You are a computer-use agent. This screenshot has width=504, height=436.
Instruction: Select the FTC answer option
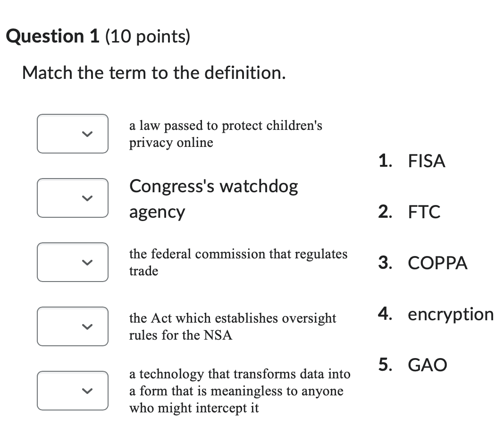pos(424,212)
